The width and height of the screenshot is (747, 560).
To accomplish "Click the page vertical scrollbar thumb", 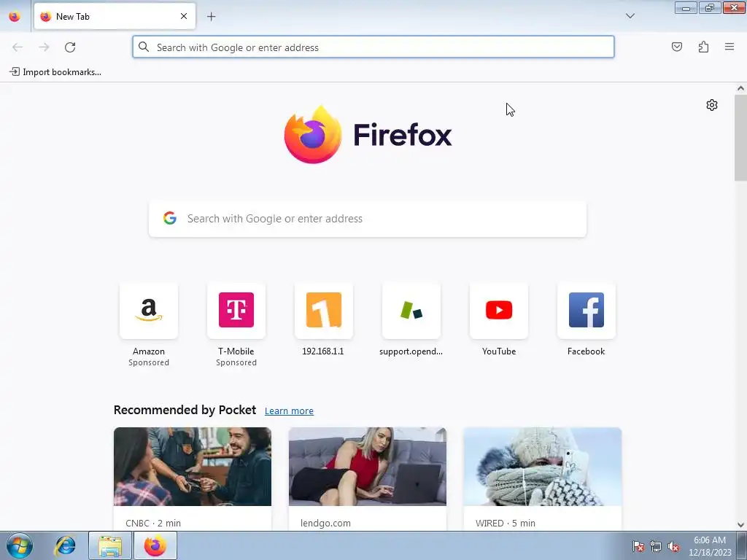I will 740,138.
